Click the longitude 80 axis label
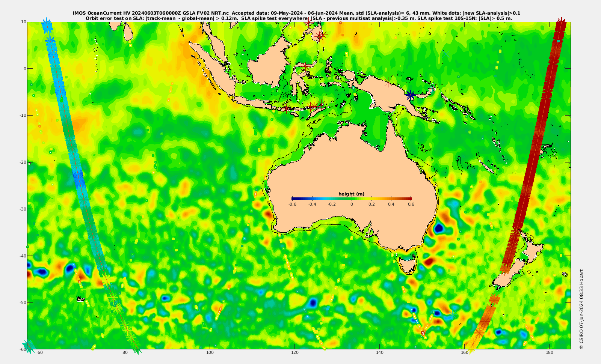601x364 pixels. coord(125,352)
